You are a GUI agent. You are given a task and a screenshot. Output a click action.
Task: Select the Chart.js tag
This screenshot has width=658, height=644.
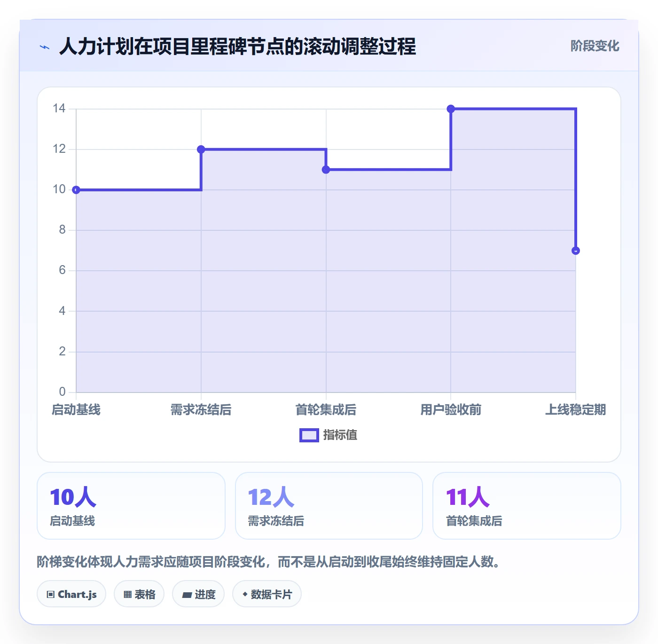pyautogui.click(x=71, y=594)
